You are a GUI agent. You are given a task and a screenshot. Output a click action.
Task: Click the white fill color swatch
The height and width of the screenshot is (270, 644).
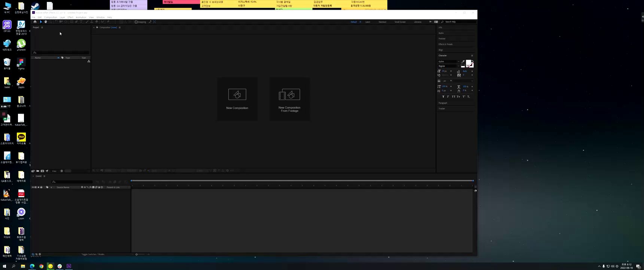point(468,62)
